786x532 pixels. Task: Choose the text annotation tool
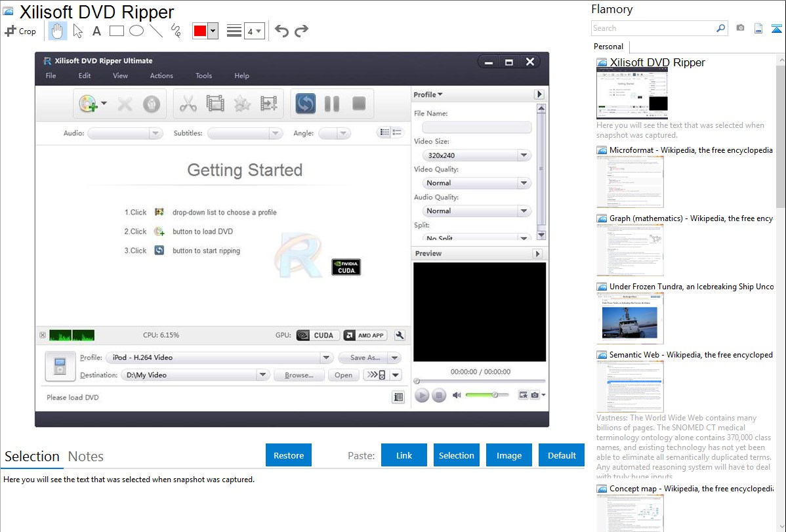click(96, 31)
